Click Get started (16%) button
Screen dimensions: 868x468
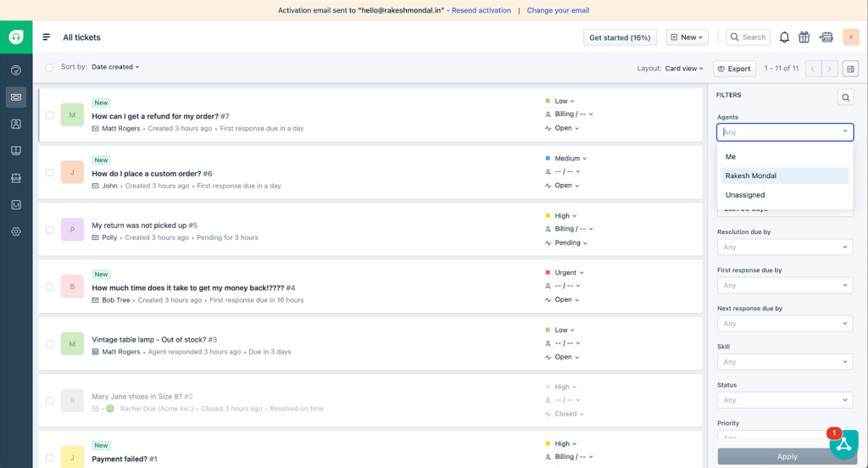click(620, 37)
